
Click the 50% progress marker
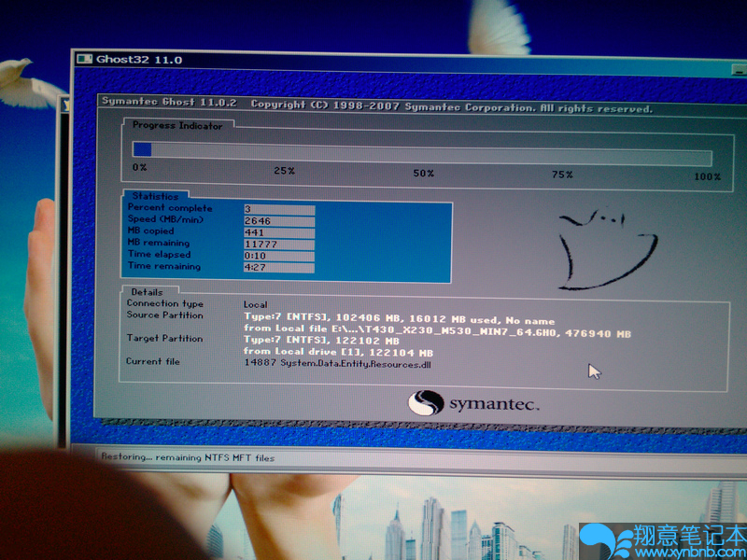click(424, 173)
